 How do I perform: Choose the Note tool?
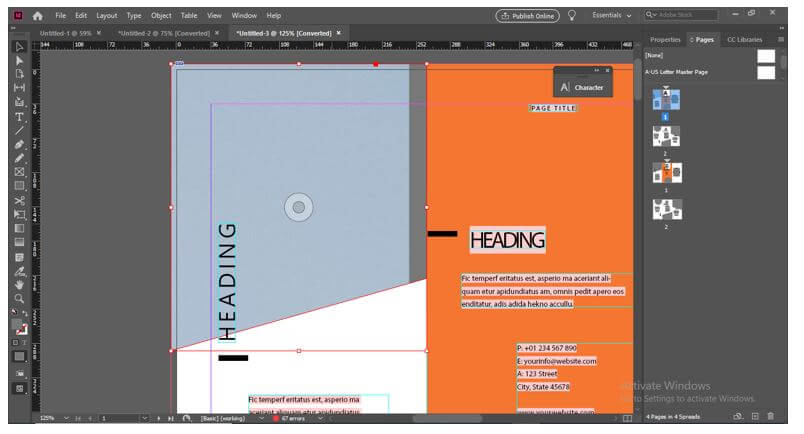tap(19, 257)
